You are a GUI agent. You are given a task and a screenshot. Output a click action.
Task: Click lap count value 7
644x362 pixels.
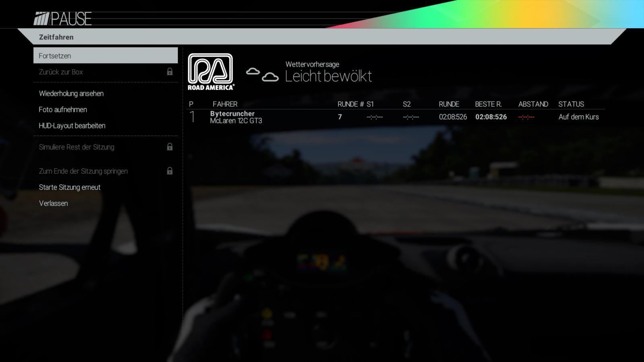pos(340,117)
